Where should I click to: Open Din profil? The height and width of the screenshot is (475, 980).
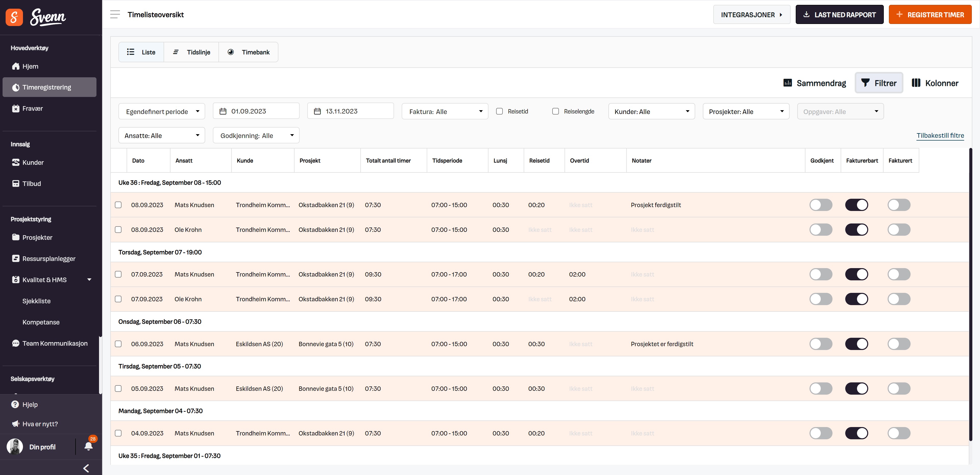42,447
